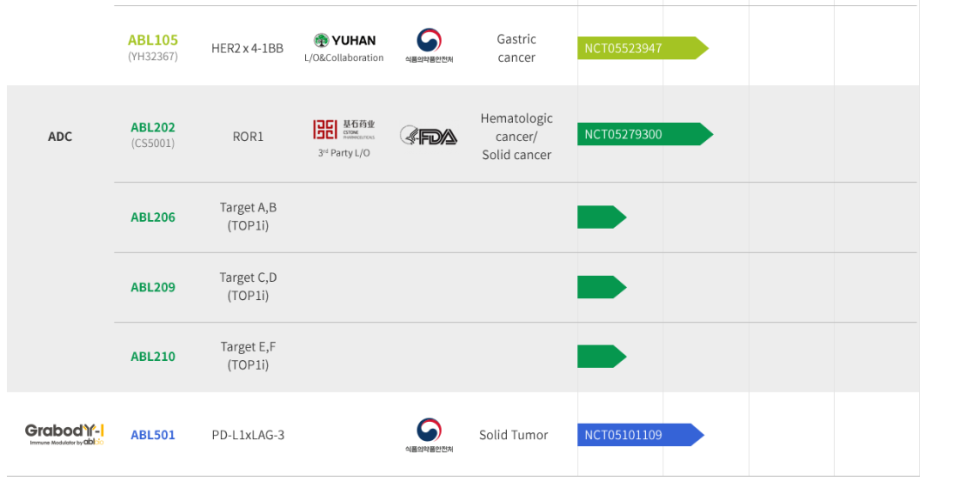Click the NCT05101109 blue progress arrow
Viewport: 966px width, 481px height.
(x=640, y=435)
